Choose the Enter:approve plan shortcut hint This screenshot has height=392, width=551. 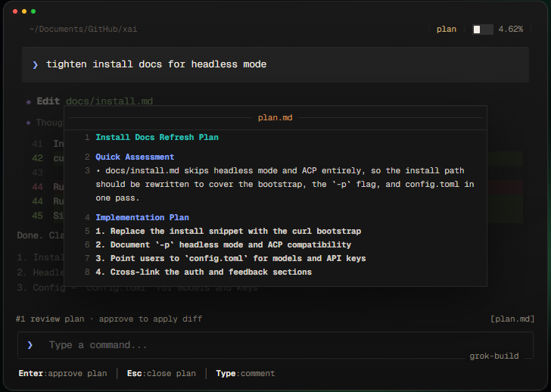pyautogui.click(x=63, y=373)
